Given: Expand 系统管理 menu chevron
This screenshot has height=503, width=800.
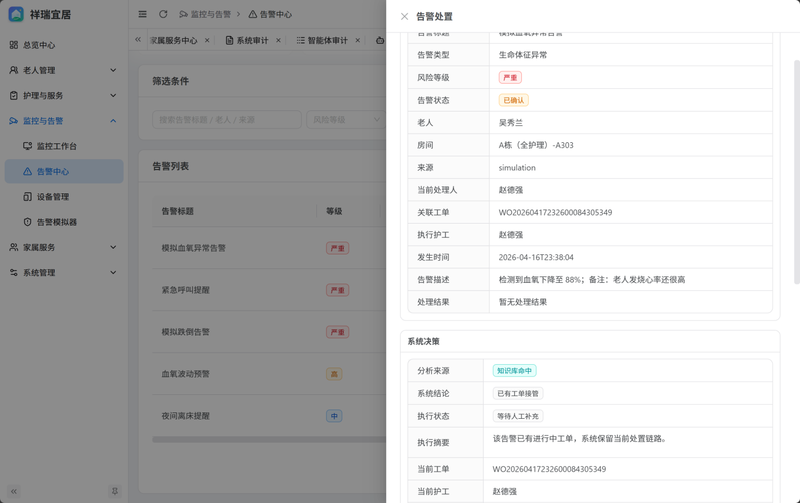Looking at the screenshot, I should 113,272.
